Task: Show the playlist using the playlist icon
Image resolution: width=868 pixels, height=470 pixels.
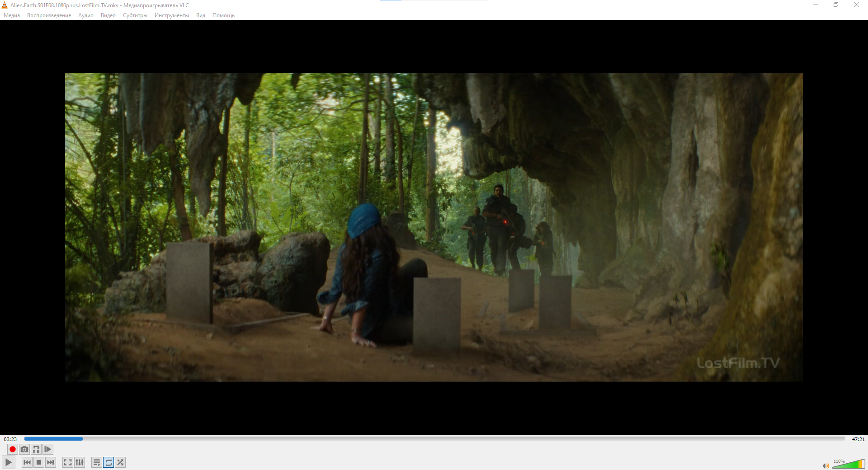Action: click(x=97, y=462)
